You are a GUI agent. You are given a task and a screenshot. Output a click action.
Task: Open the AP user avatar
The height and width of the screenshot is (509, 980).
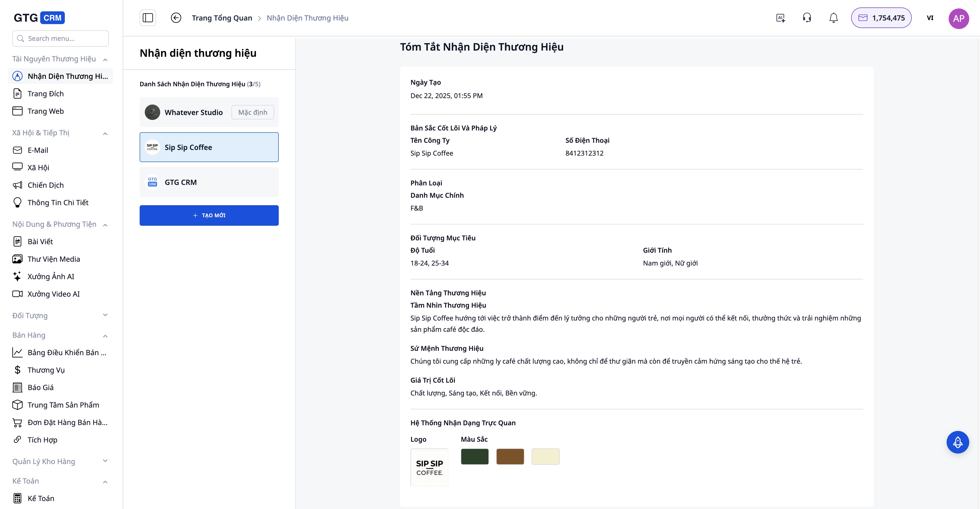pyautogui.click(x=958, y=18)
